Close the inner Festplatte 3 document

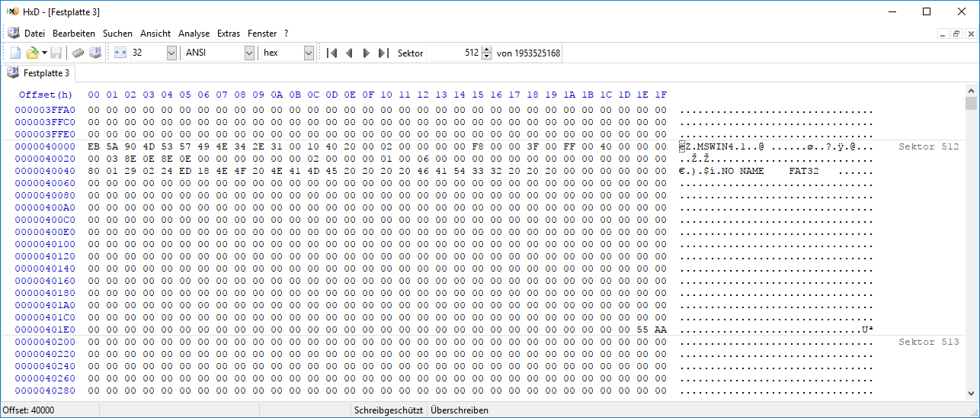(x=970, y=34)
